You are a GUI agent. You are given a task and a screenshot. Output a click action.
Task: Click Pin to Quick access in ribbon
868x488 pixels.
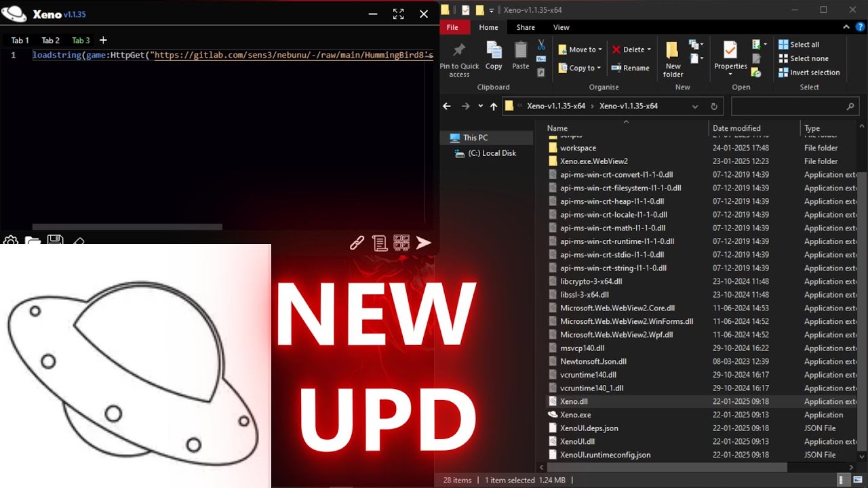[459, 59]
